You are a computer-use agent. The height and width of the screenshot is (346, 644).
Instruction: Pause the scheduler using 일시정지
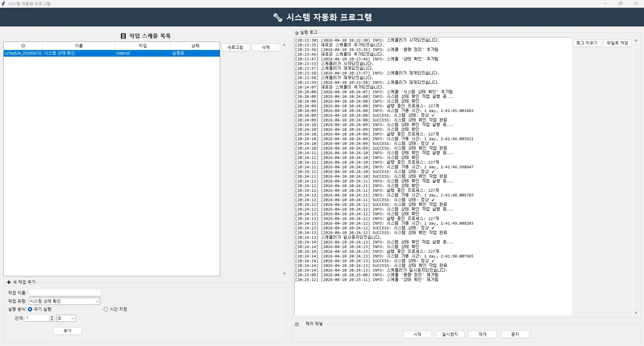coord(450,334)
